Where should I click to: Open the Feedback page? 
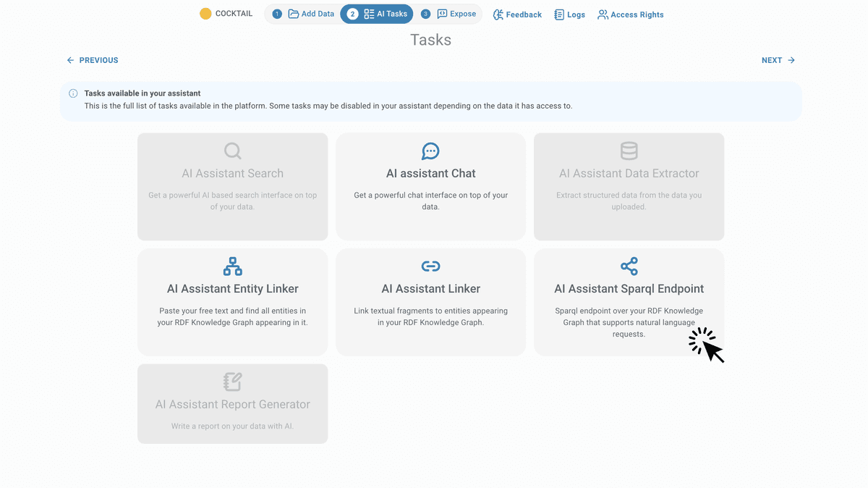[517, 14]
